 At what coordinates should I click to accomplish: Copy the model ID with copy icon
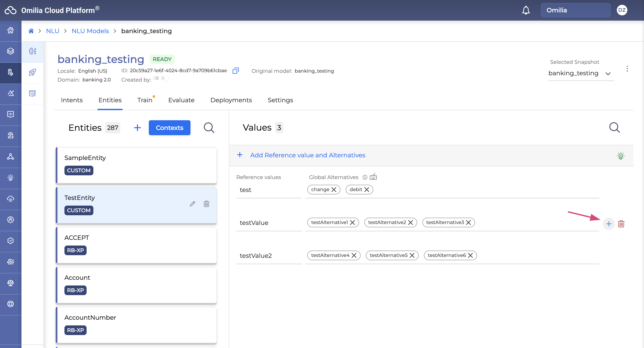(235, 71)
